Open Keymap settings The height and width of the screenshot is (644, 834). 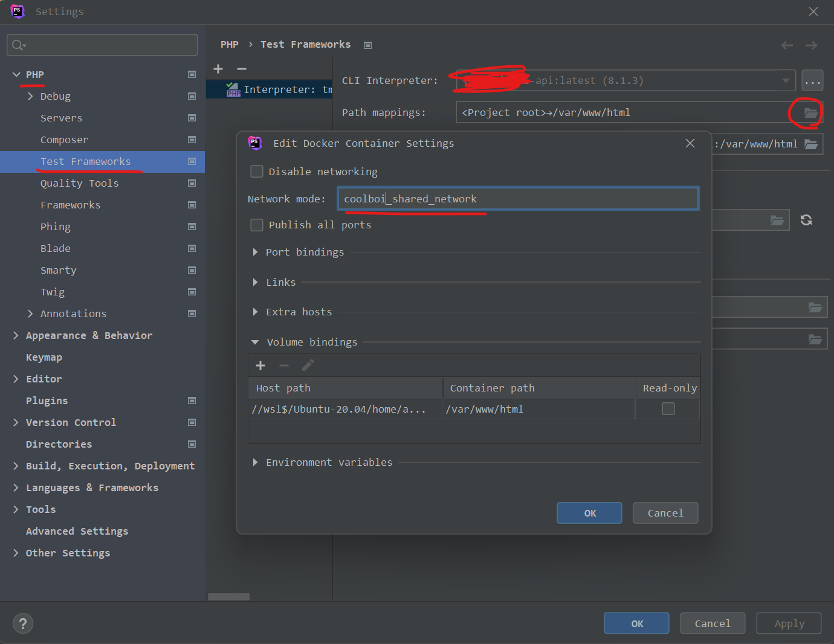coord(44,357)
